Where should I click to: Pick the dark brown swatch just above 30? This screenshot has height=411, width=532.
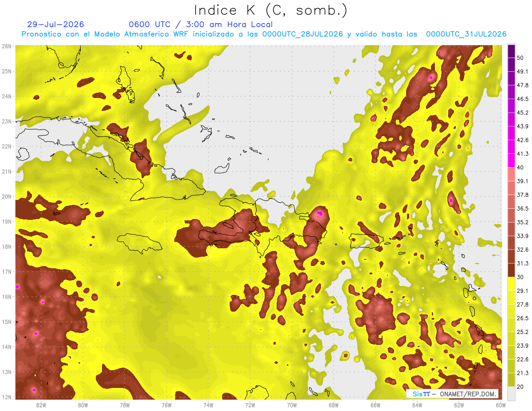(511, 270)
